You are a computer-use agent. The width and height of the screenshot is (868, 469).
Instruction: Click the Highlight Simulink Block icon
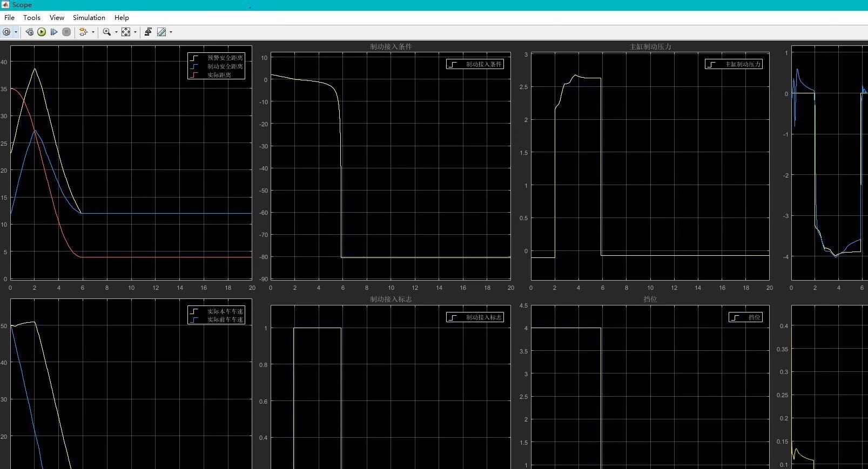click(x=83, y=32)
